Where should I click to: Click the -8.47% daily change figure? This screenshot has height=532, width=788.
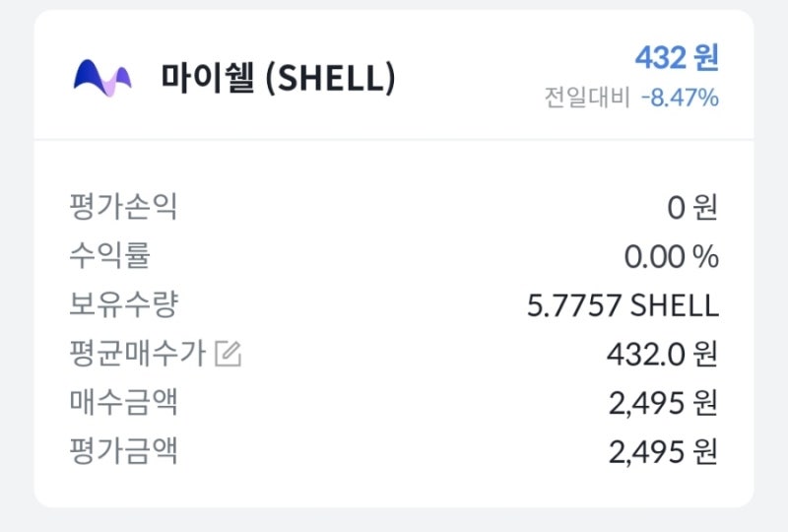[680, 98]
